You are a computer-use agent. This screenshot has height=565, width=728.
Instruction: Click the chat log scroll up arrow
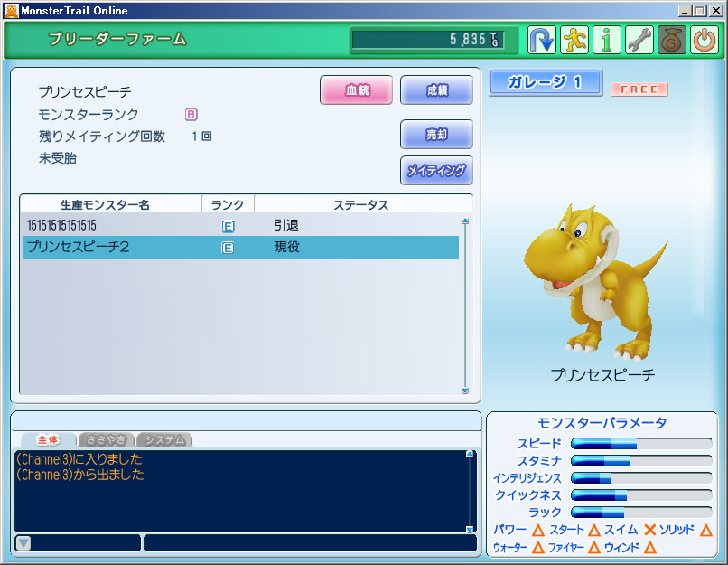pyautogui.click(x=470, y=454)
